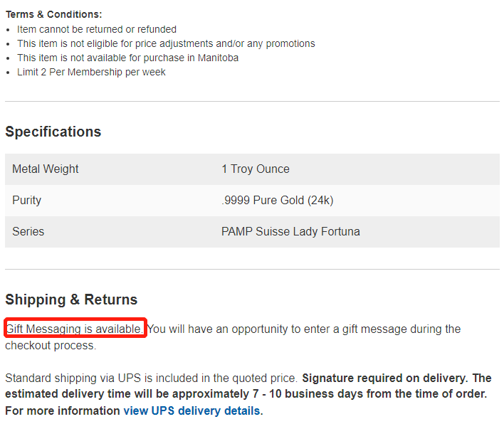The width and height of the screenshot is (504, 424).
Task: Click the Standard shipping via UPS sentence
Action: pyautogui.click(x=151, y=378)
